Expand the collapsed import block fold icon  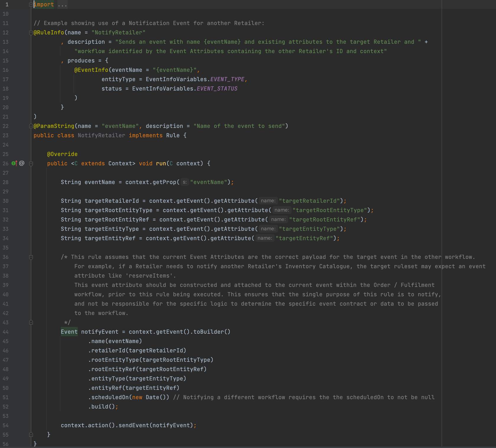click(x=31, y=5)
